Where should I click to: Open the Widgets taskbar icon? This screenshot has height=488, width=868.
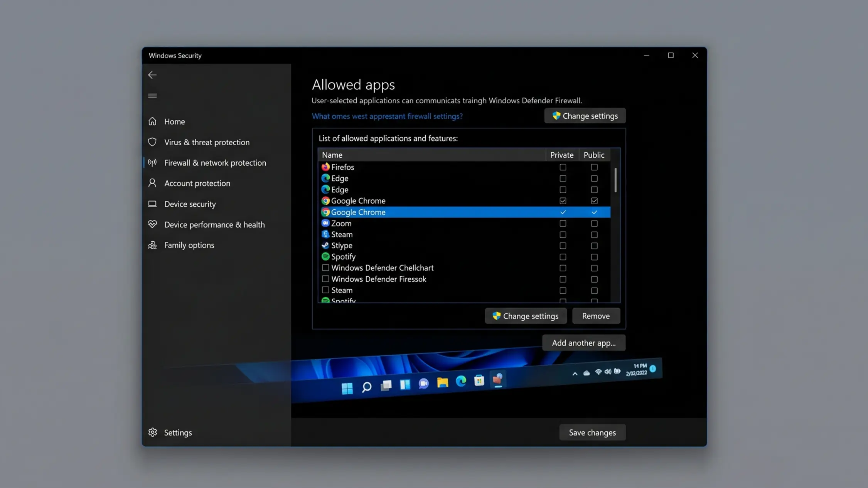tap(405, 384)
